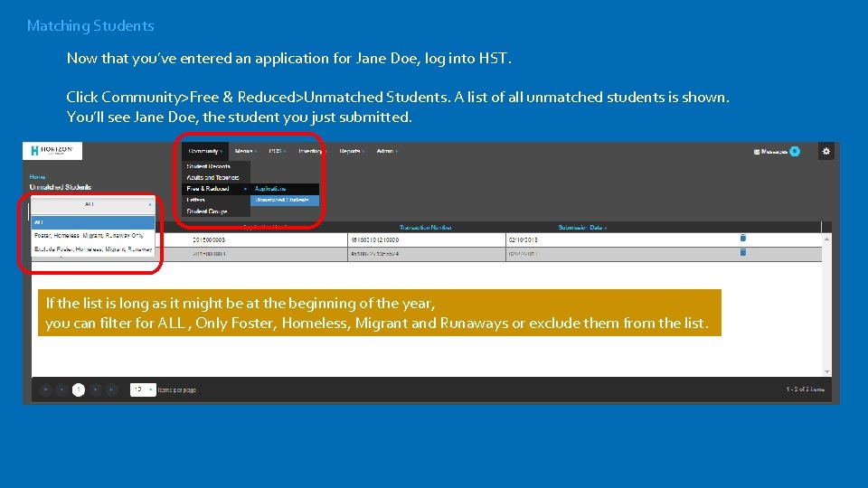Open the POS menu
868x488 pixels.
click(x=277, y=151)
